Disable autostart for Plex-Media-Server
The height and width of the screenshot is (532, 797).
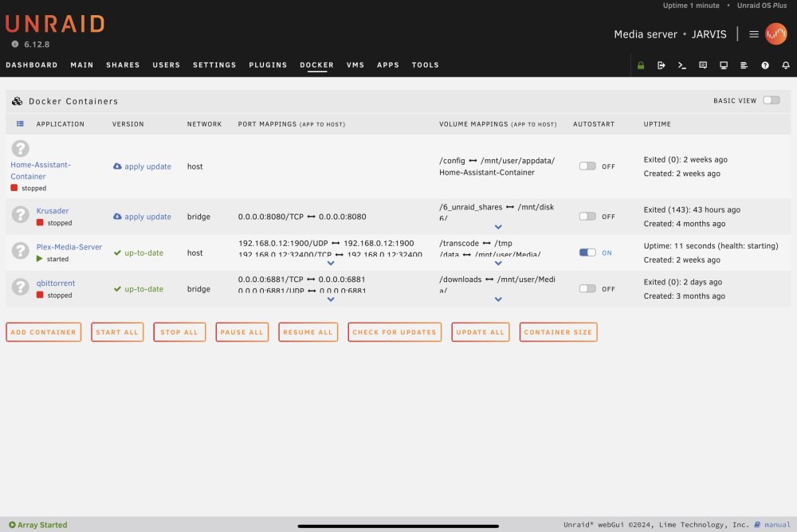tap(587, 252)
